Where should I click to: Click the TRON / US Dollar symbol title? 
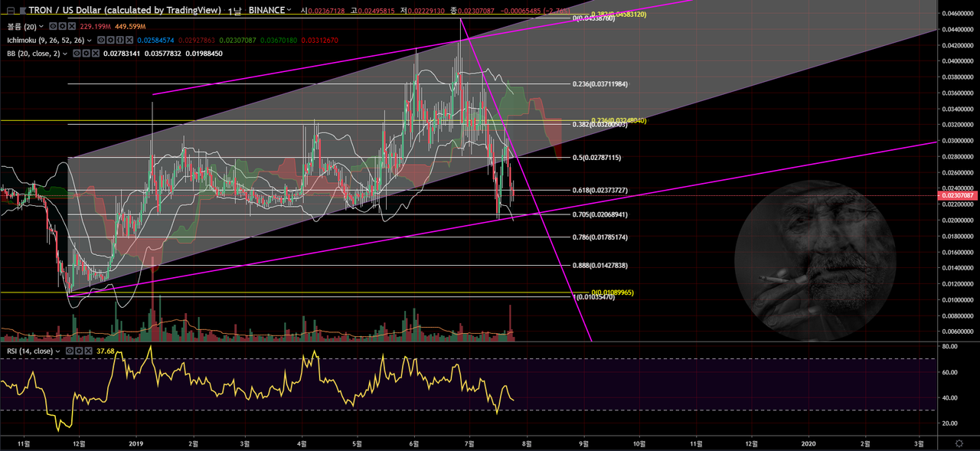point(125,10)
